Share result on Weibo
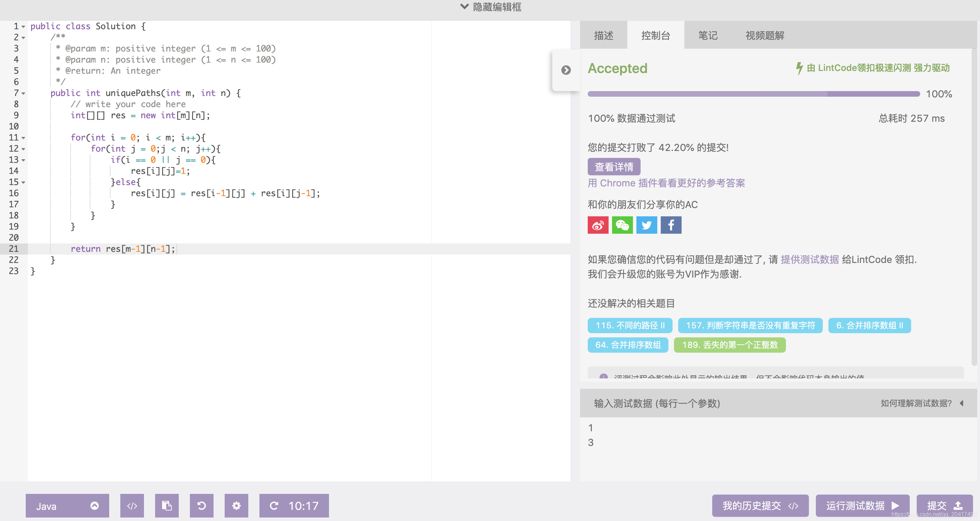 point(598,225)
